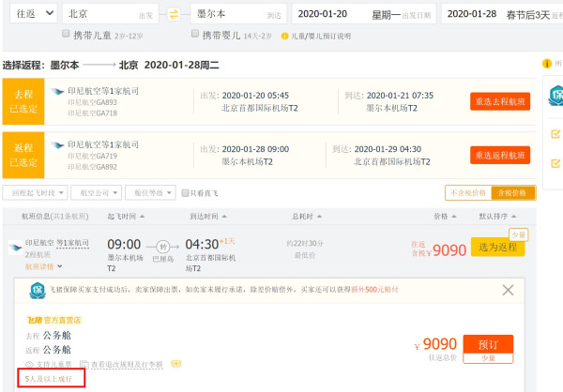Click the 等1家航司 link in flight row
This screenshot has height=392, width=563.
[x=73, y=243]
